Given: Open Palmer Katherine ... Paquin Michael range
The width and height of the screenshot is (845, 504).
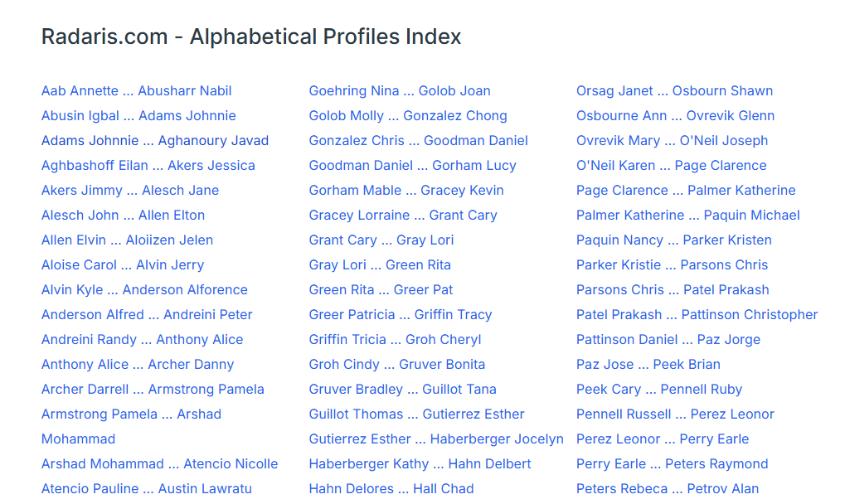Looking at the screenshot, I should (687, 216).
